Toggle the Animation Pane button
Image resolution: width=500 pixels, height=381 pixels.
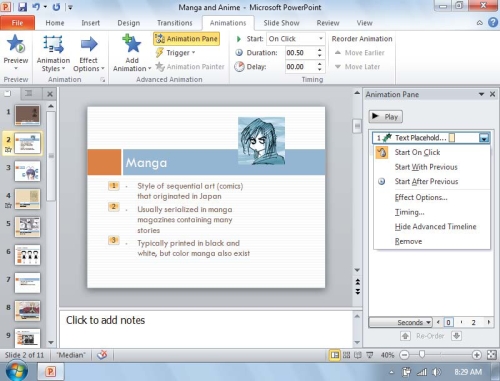[x=186, y=39]
